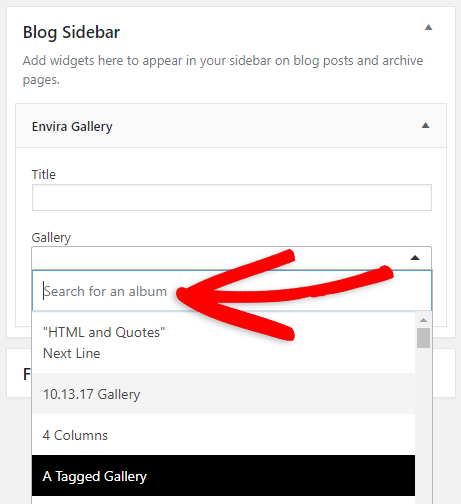The width and height of the screenshot is (461, 504).
Task: Pick A Tagged Gallery from the list
Action: point(224,476)
